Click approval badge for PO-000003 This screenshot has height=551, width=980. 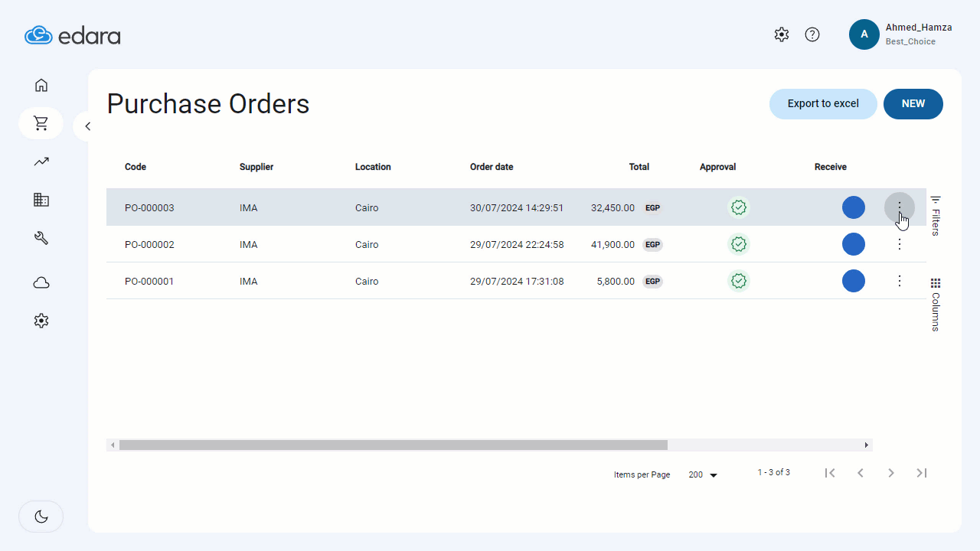coord(739,207)
